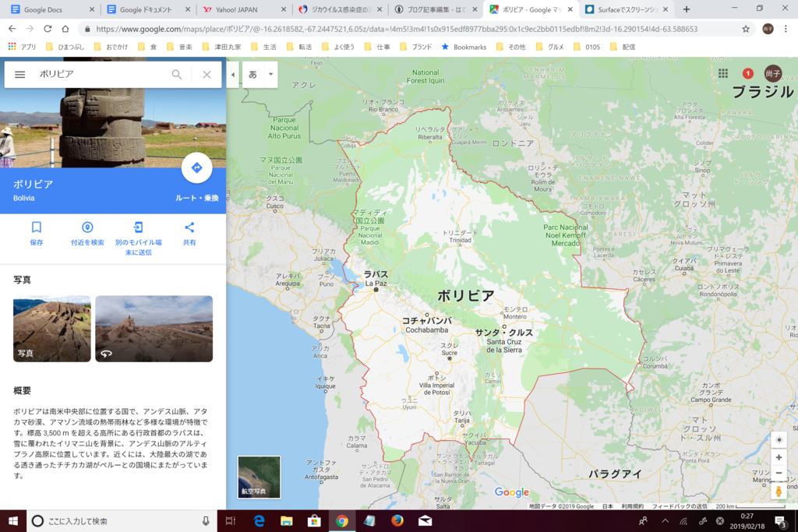Send to mobile via 別のモバイル端末に送信 icon
The width and height of the screenshot is (798, 532).
(x=138, y=227)
